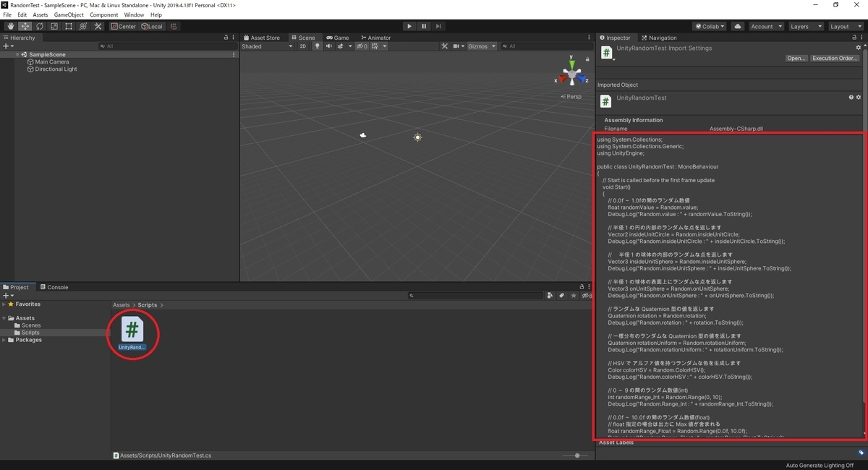The height and width of the screenshot is (470, 868).
Task: Click the Scene view search field
Action: click(547, 46)
